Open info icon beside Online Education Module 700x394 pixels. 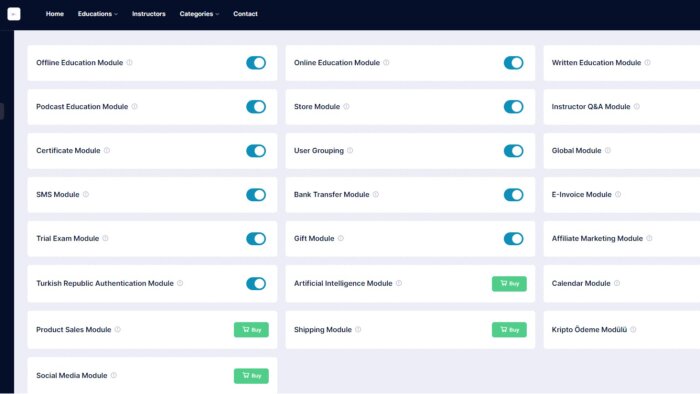coord(386,62)
